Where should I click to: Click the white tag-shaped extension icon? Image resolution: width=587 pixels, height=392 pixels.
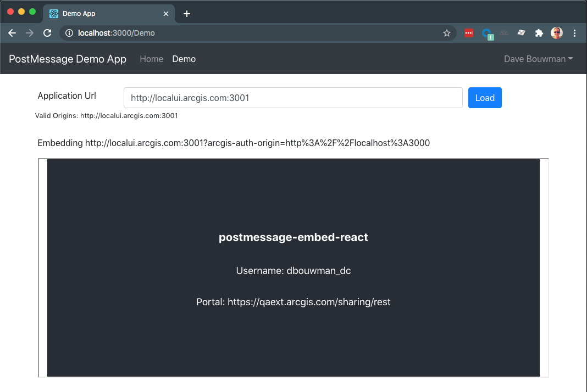point(522,33)
